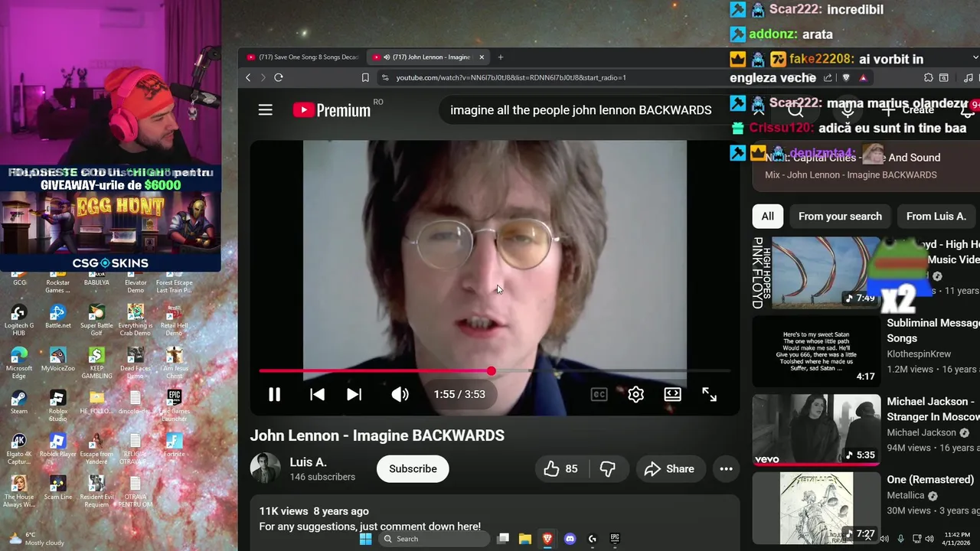Open Discord from the taskbar
Viewport: 980px width, 551px height.
[x=570, y=539]
